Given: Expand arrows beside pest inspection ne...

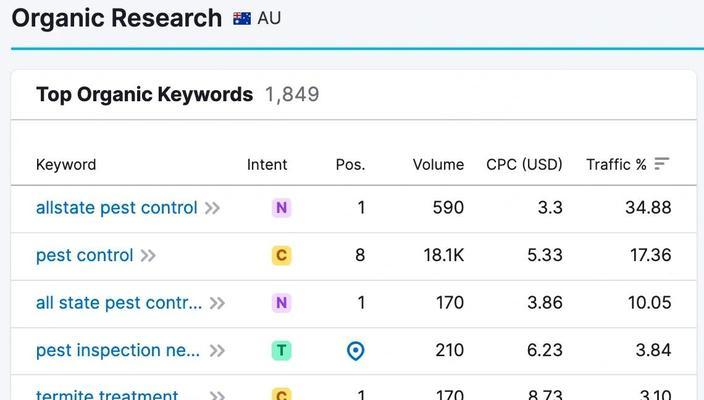Looking at the screenshot, I should click(x=217, y=350).
